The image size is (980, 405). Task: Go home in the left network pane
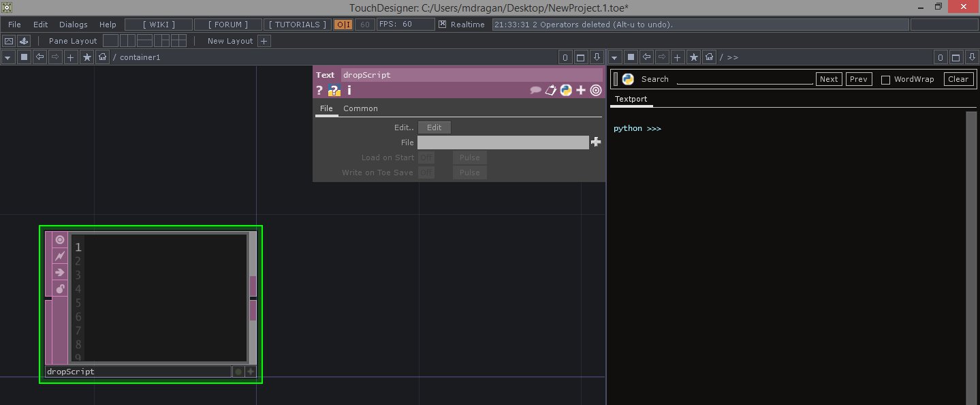point(103,57)
